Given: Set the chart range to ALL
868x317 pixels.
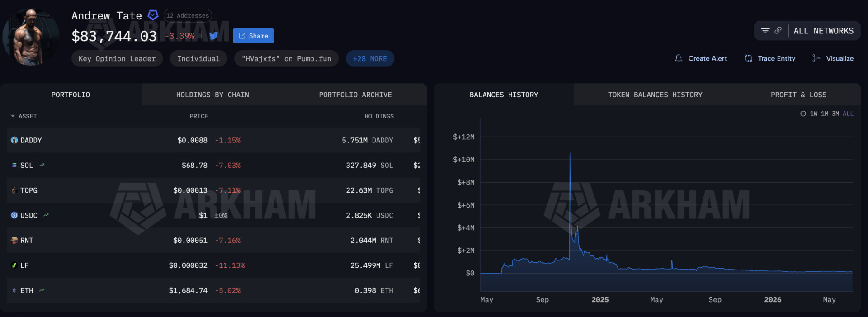Looking at the screenshot, I should point(848,114).
